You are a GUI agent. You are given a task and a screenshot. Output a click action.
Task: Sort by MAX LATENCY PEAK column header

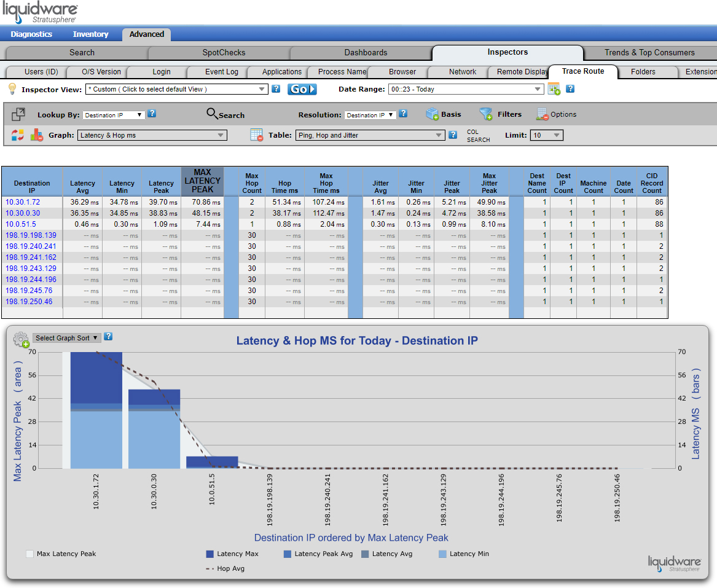(202, 181)
